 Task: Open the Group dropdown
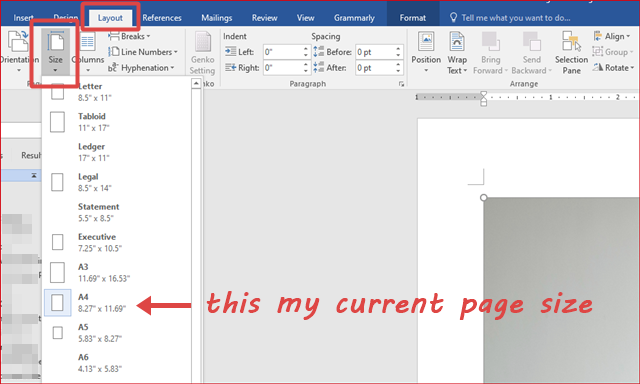pyautogui.click(x=613, y=52)
